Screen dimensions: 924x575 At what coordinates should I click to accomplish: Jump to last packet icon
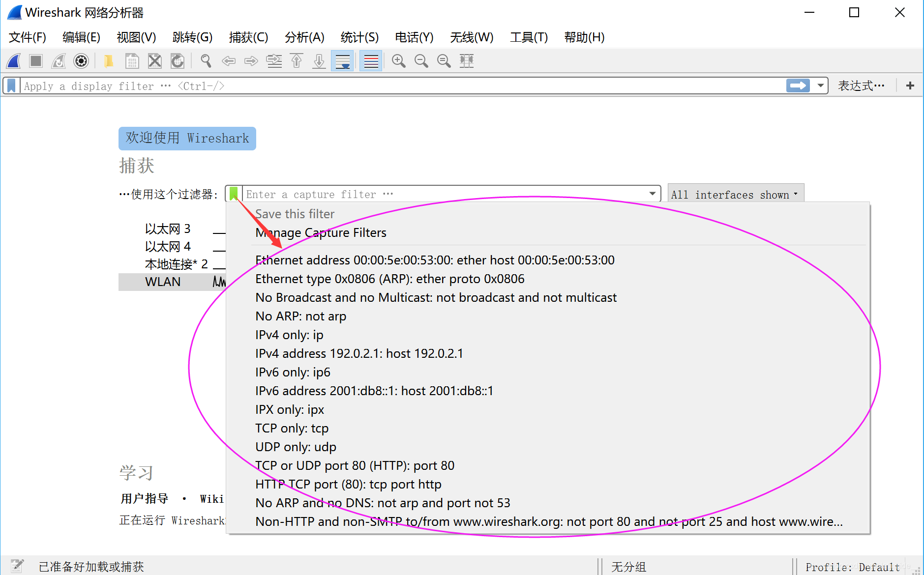tap(319, 61)
